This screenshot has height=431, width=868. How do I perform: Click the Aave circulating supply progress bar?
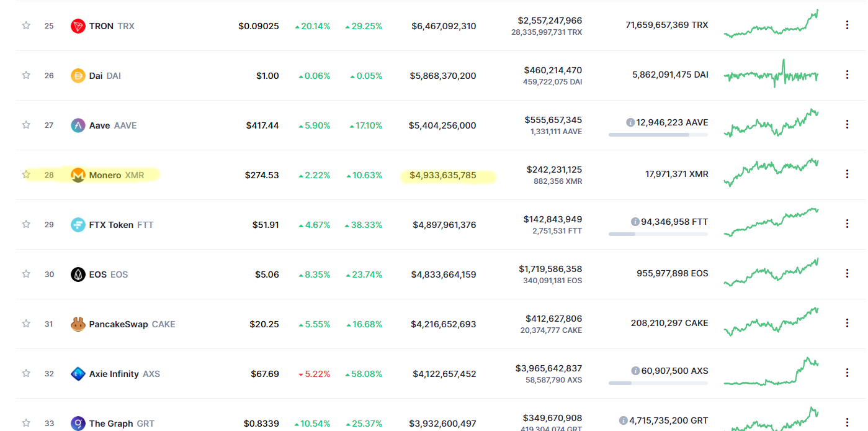click(x=658, y=135)
